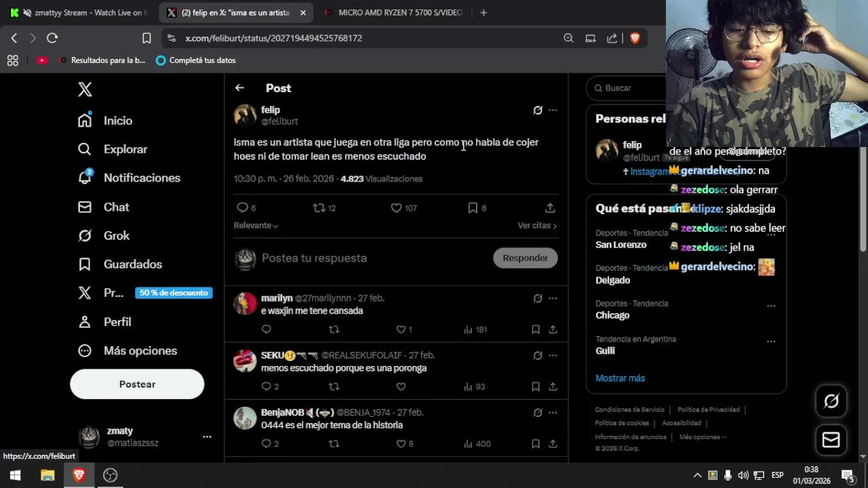Click the Responder button
The height and width of the screenshot is (488, 868).
[525, 258]
